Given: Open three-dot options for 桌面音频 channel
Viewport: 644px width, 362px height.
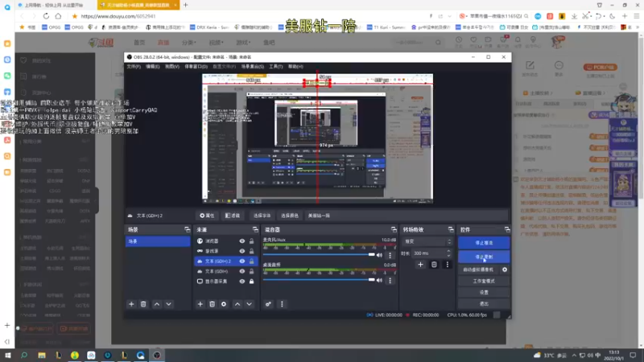Looking at the screenshot, I should click(390, 281).
